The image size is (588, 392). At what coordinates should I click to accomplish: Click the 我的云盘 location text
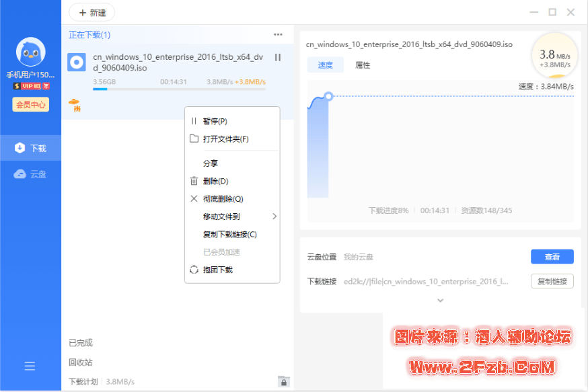click(358, 257)
